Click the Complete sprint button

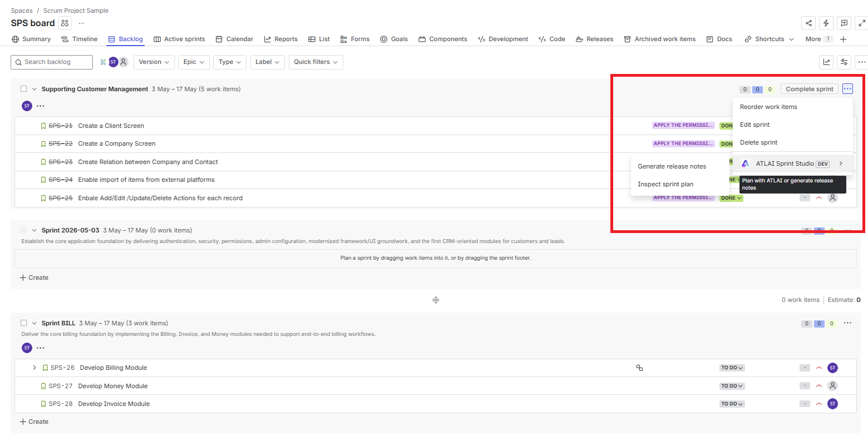point(809,89)
